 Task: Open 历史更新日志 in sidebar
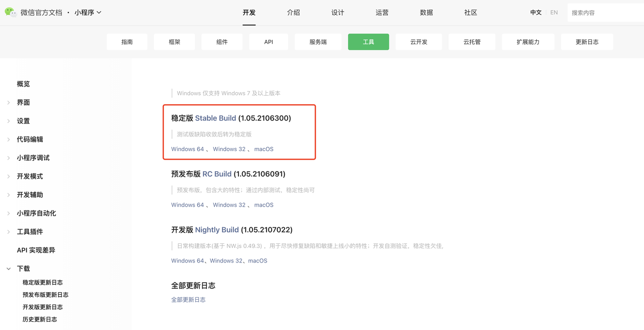coord(40,319)
